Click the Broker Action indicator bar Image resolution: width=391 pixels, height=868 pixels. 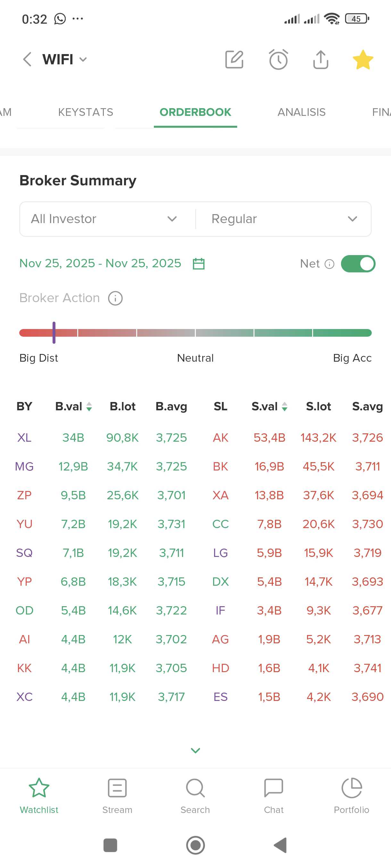(195, 333)
